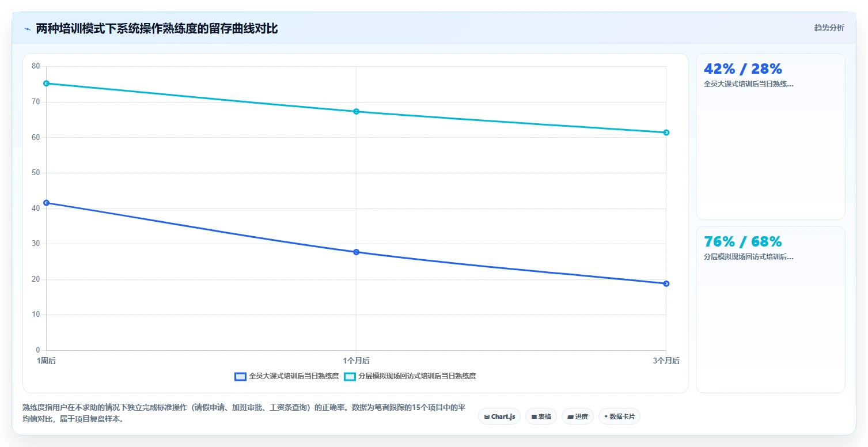Toggle the 全员大课式培训后当日熟练度 legend swatch
The height and width of the screenshot is (447, 868).
pos(241,377)
